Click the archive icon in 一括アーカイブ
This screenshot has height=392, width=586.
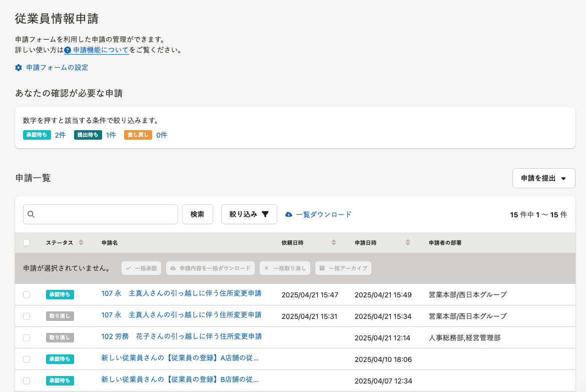322,268
